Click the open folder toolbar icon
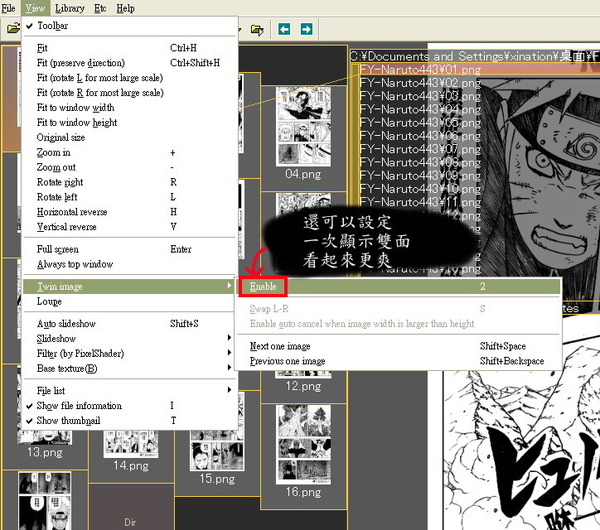Image resolution: width=600 pixels, height=530 pixels. (13, 29)
